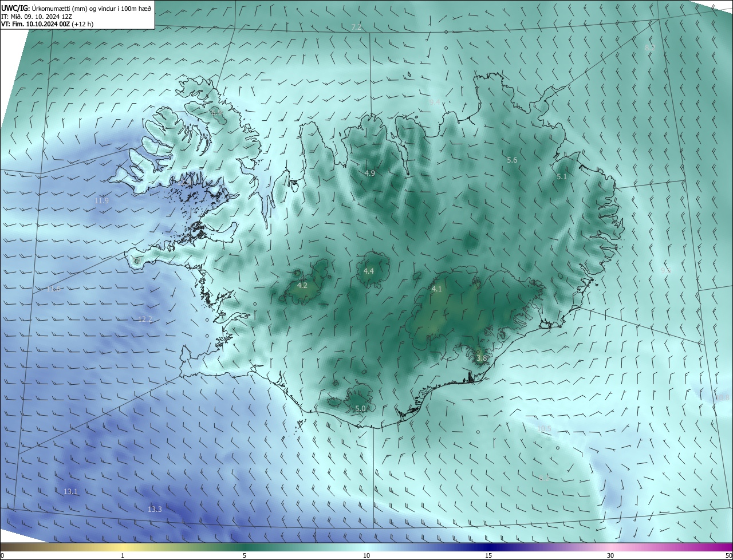733x560 pixels.
Task: Click the 7.2 value label
Action: 356,27
